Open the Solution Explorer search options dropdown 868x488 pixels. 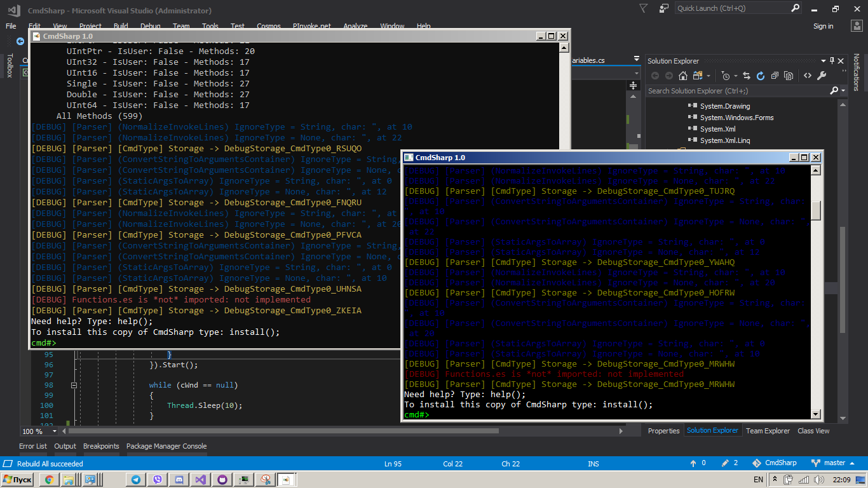[843, 91]
